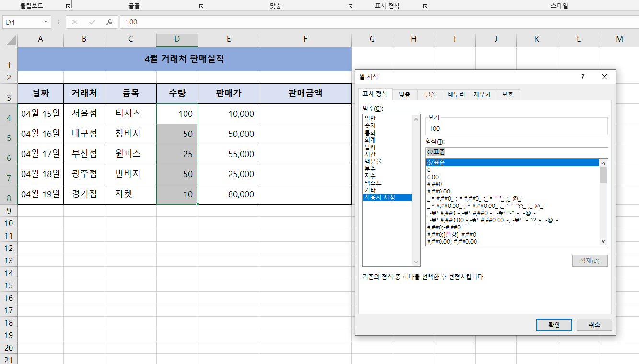Click the formula bar showing 100
Image resolution: width=639 pixels, height=364 pixels.
pos(379,22)
